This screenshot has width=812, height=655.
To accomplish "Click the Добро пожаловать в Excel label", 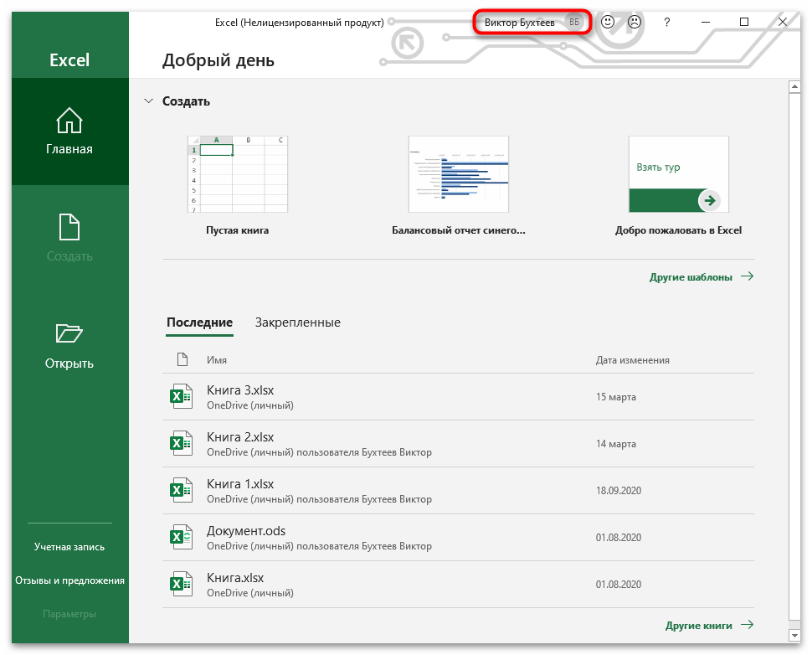I will coord(678,230).
